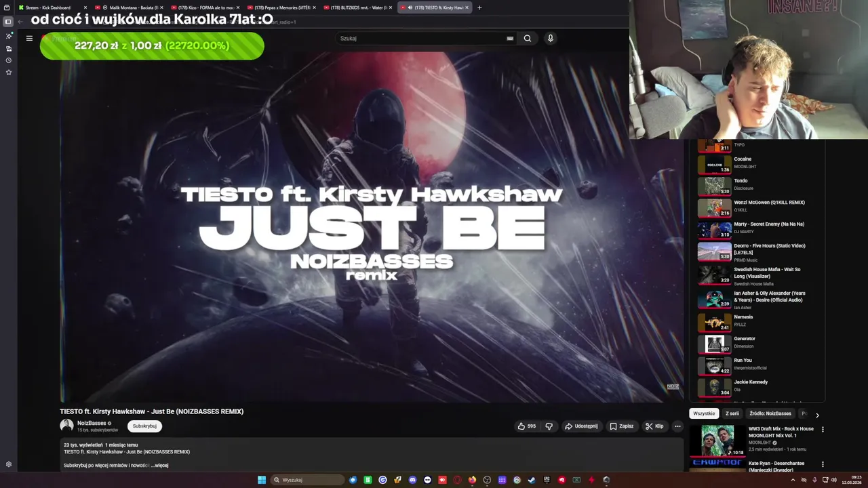Open Steam from the taskbar

pos(532,480)
